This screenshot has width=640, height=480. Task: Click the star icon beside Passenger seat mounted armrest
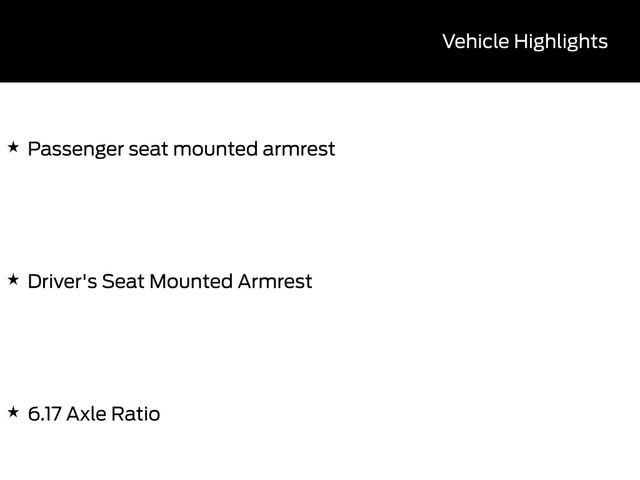[x=13, y=147]
